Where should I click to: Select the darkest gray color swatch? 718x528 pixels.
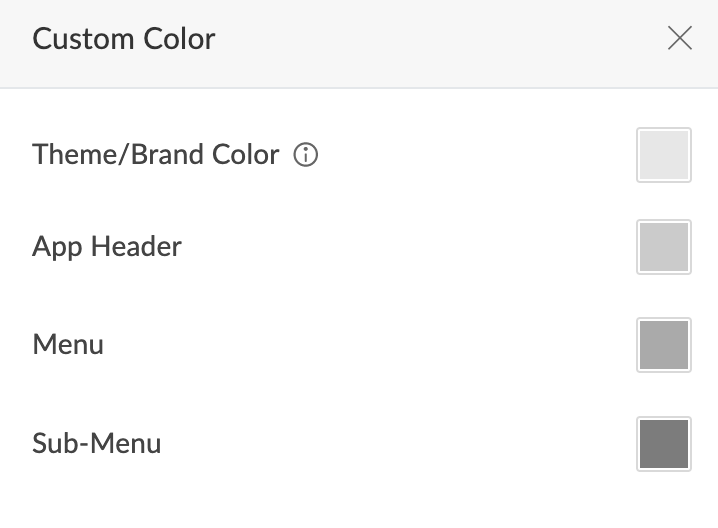663,443
